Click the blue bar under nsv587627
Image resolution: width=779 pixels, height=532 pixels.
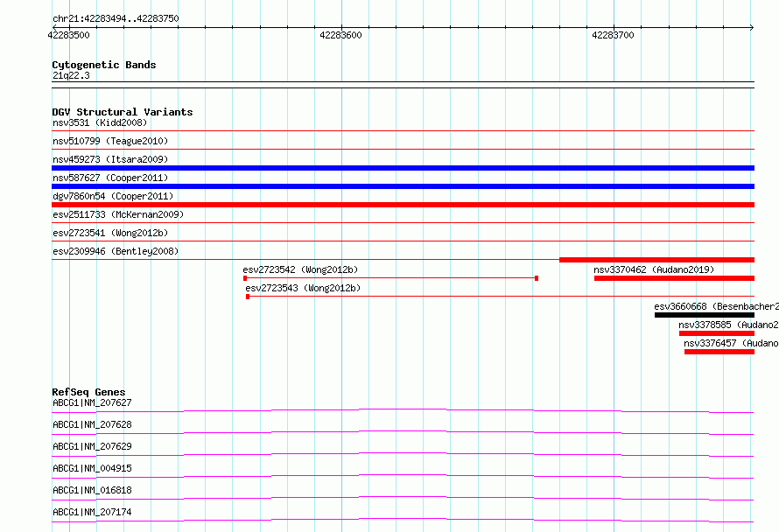(x=403, y=186)
